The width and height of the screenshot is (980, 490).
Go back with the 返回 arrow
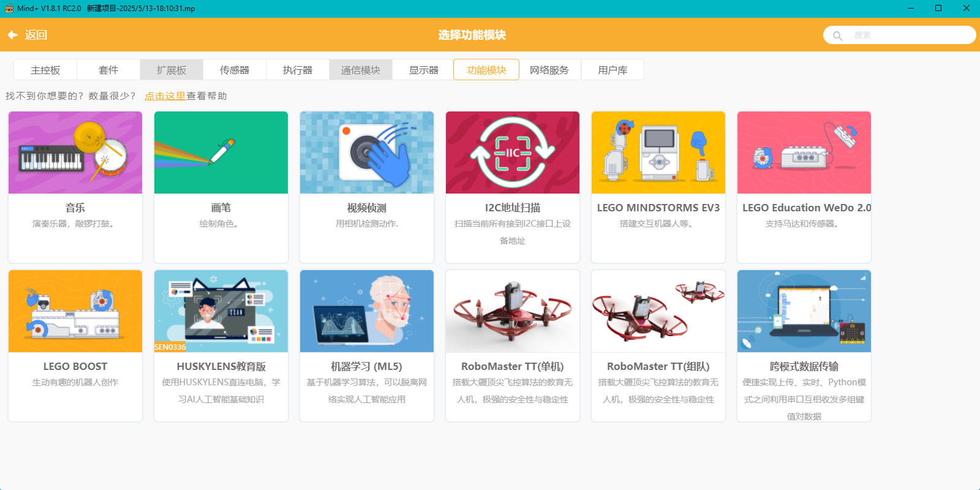(x=12, y=35)
